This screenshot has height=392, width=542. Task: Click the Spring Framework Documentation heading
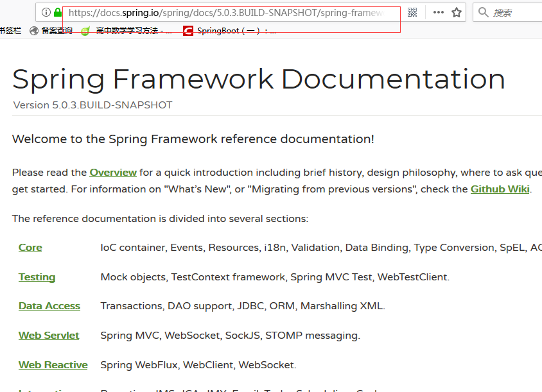[x=259, y=80]
